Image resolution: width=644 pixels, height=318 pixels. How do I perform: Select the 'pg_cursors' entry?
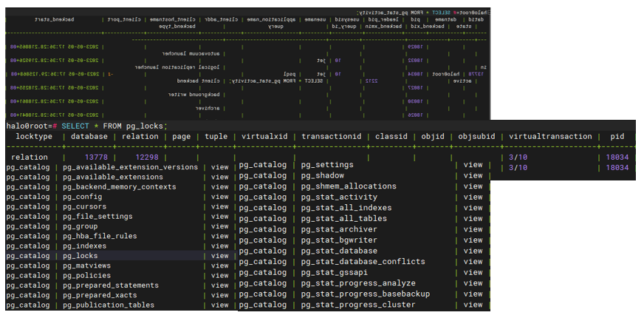coord(84,207)
